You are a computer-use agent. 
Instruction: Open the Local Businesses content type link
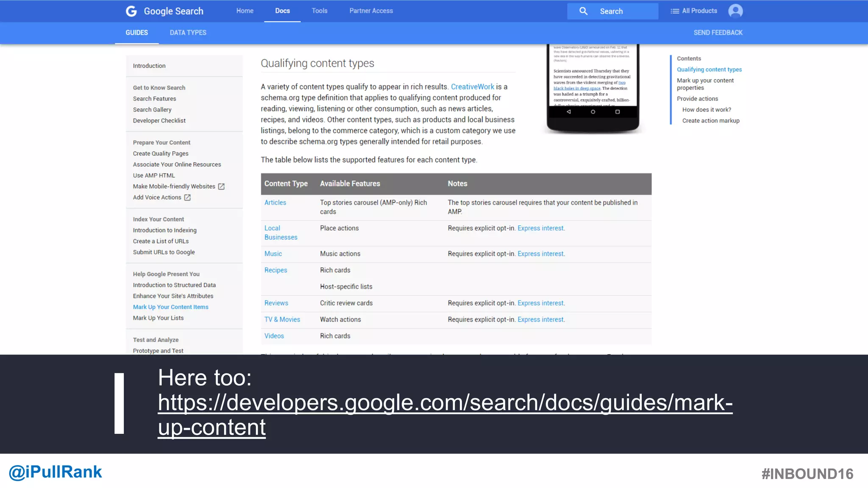(x=281, y=233)
